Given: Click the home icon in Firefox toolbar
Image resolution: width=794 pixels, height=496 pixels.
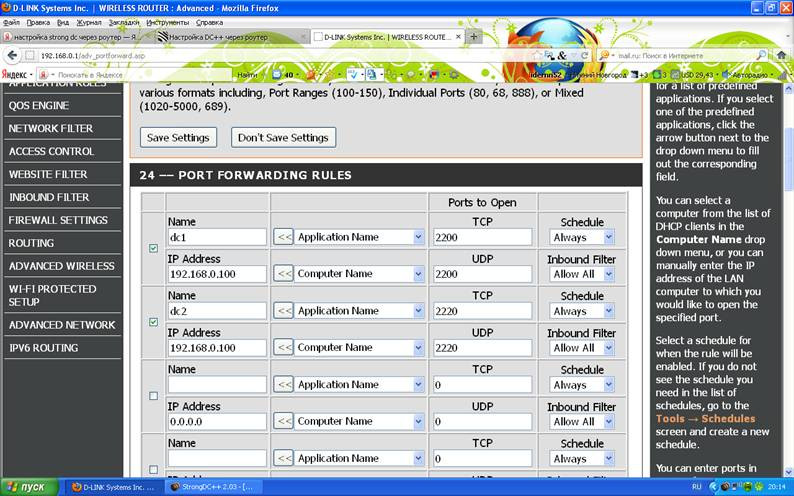Looking at the screenshot, I should 782,55.
